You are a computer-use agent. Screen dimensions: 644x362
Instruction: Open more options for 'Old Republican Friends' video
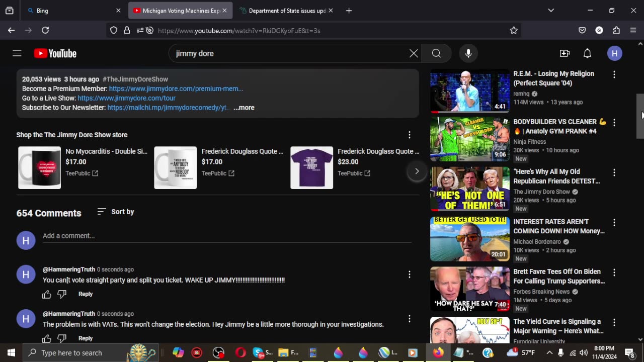(614, 172)
